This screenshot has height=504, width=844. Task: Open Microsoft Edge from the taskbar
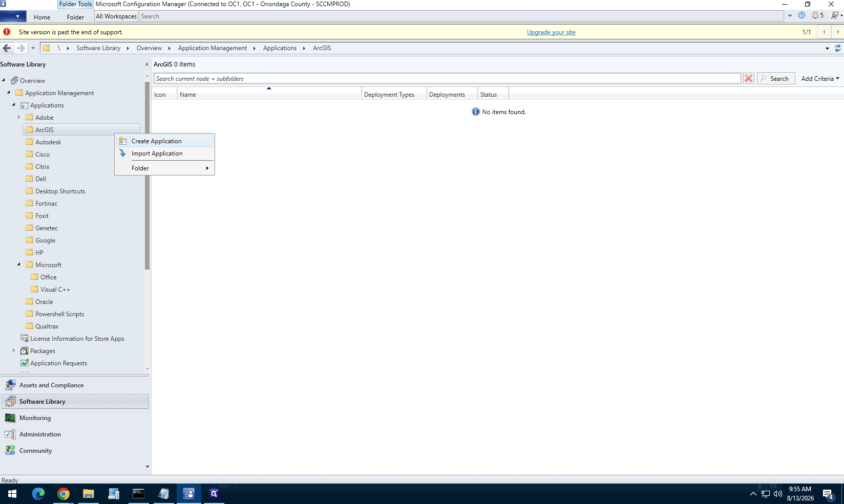click(x=38, y=494)
